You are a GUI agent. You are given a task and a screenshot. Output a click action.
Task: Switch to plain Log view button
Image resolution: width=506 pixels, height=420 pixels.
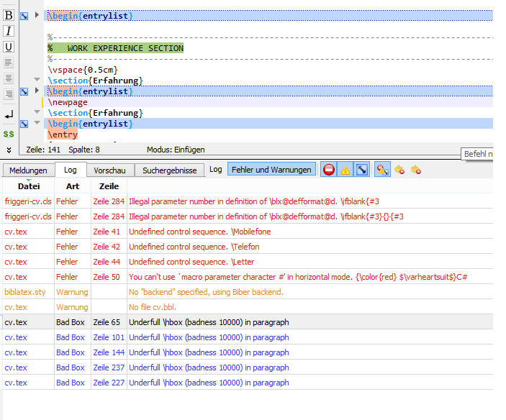point(215,170)
